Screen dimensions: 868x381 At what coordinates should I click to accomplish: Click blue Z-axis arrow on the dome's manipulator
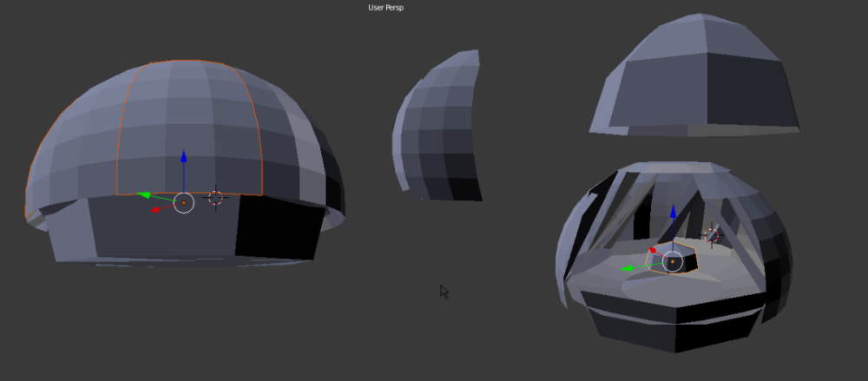(x=184, y=156)
